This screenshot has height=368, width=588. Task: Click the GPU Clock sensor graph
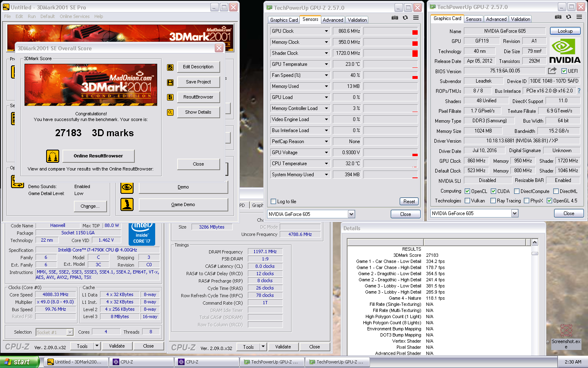pos(390,31)
